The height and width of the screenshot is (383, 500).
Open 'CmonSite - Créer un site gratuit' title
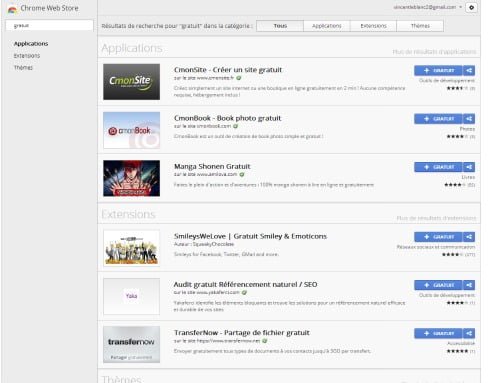tap(228, 70)
